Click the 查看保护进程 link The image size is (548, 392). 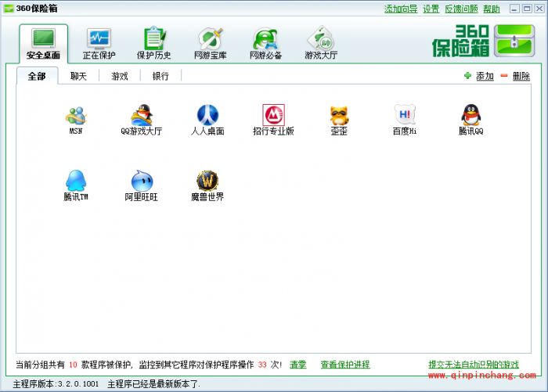(x=345, y=365)
